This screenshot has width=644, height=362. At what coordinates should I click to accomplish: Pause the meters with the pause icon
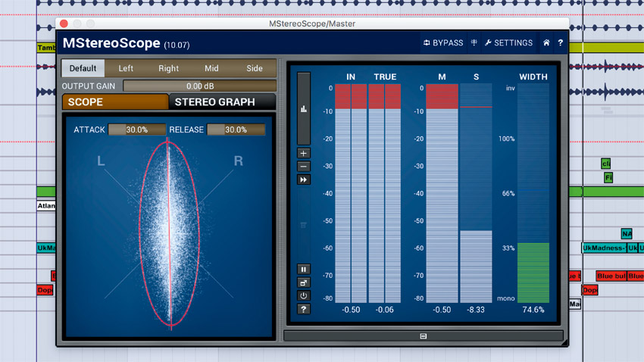(x=304, y=270)
